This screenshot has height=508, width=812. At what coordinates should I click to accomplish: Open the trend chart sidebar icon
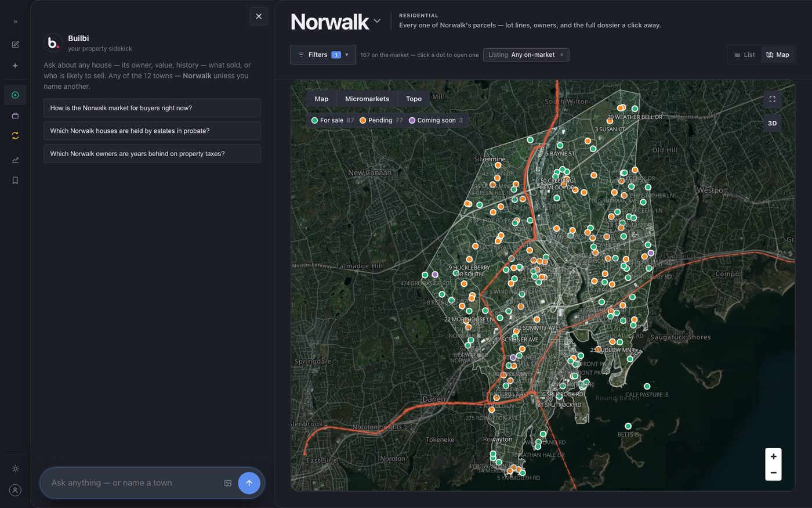(x=15, y=160)
